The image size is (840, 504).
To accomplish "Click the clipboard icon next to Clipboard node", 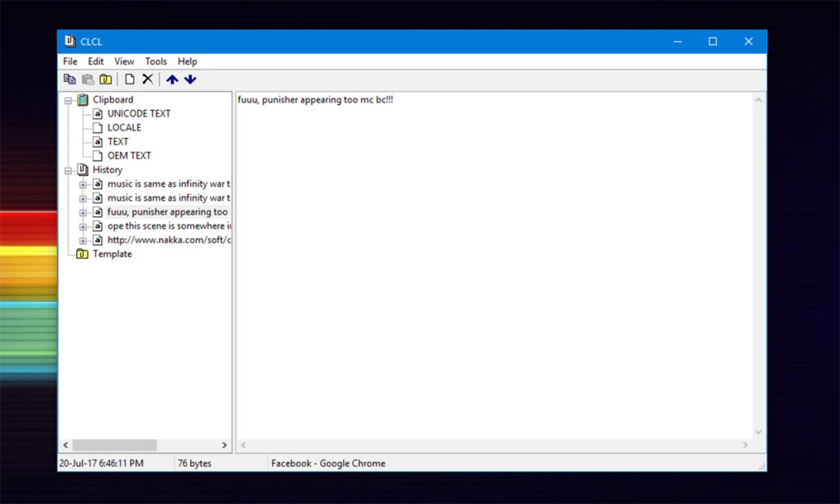I will click(81, 99).
